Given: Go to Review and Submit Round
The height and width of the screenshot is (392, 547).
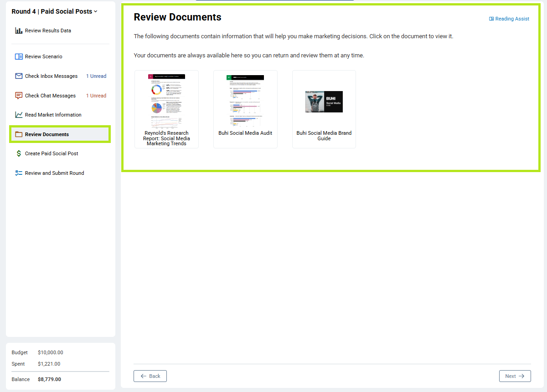Looking at the screenshot, I should (54, 173).
